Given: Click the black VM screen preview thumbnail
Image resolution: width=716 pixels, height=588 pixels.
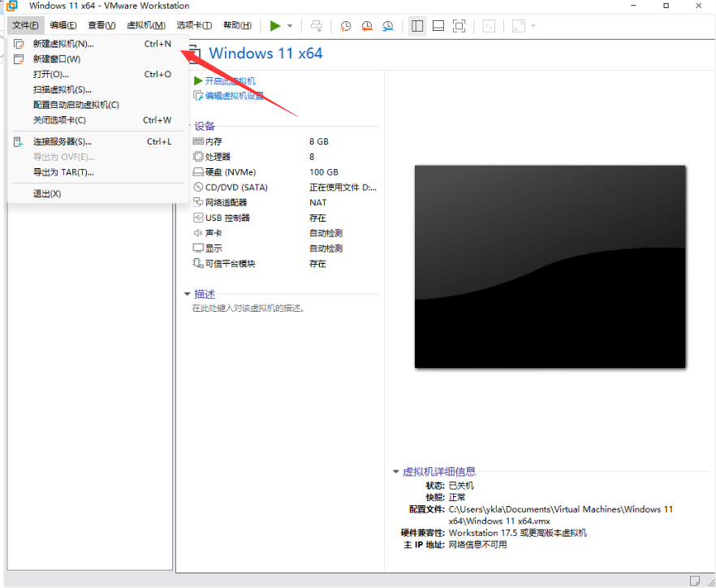Looking at the screenshot, I should (550, 266).
